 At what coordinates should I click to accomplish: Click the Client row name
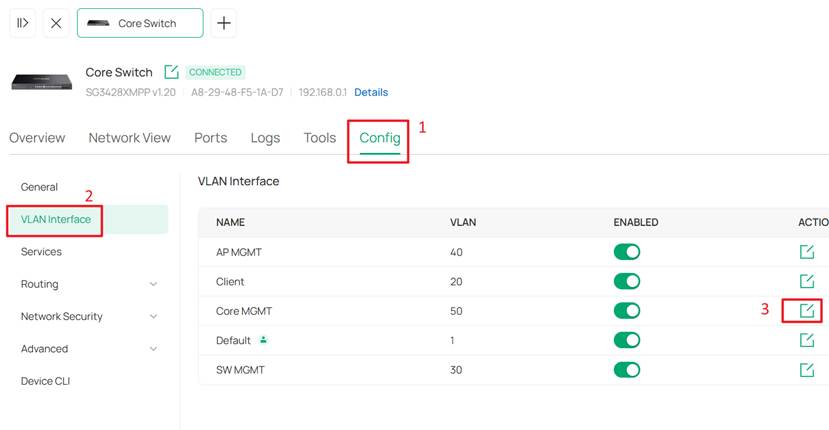(230, 281)
